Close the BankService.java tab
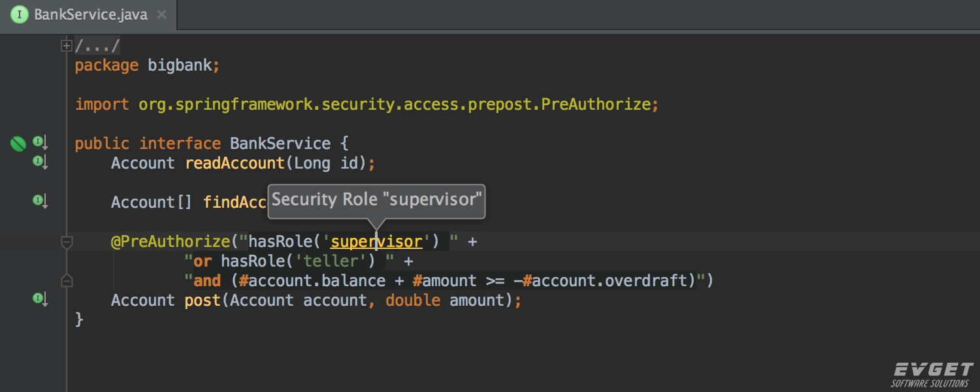Viewport: 980px width, 392px height. pos(162,14)
